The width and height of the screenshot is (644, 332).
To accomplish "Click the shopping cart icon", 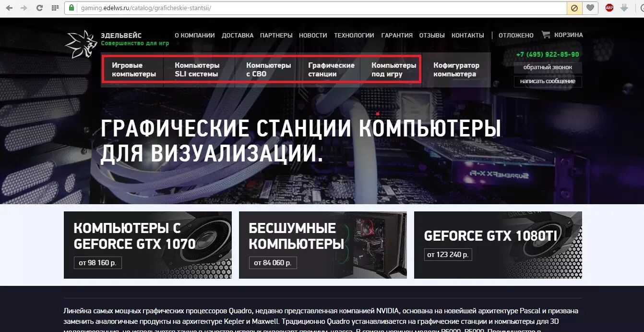I will coord(546,35).
